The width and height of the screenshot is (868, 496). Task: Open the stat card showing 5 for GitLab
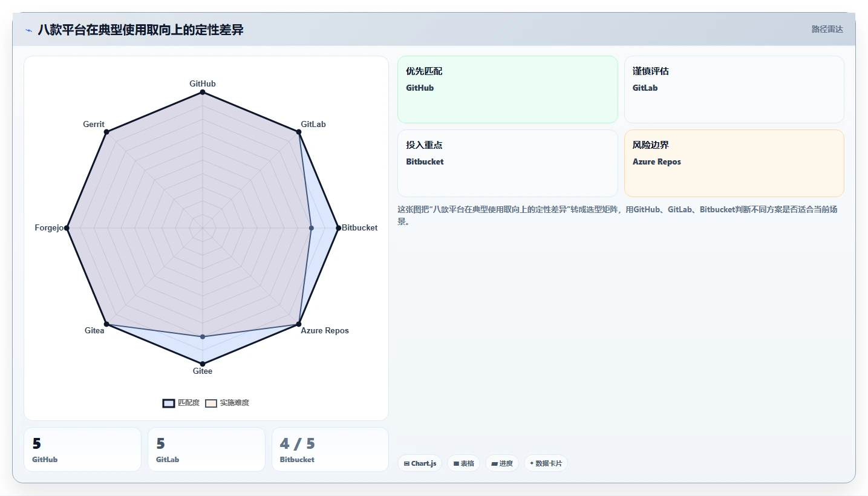coord(206,449)
